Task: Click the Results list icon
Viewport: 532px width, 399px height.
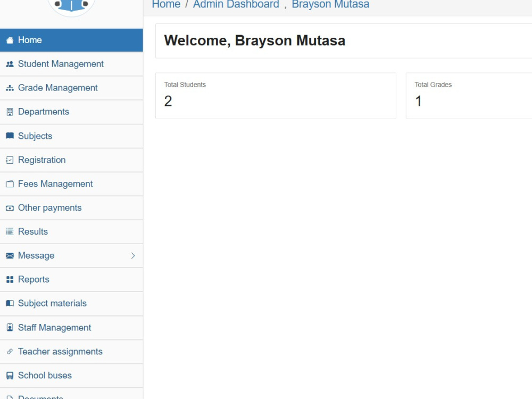Action: (x=10, y=231)
